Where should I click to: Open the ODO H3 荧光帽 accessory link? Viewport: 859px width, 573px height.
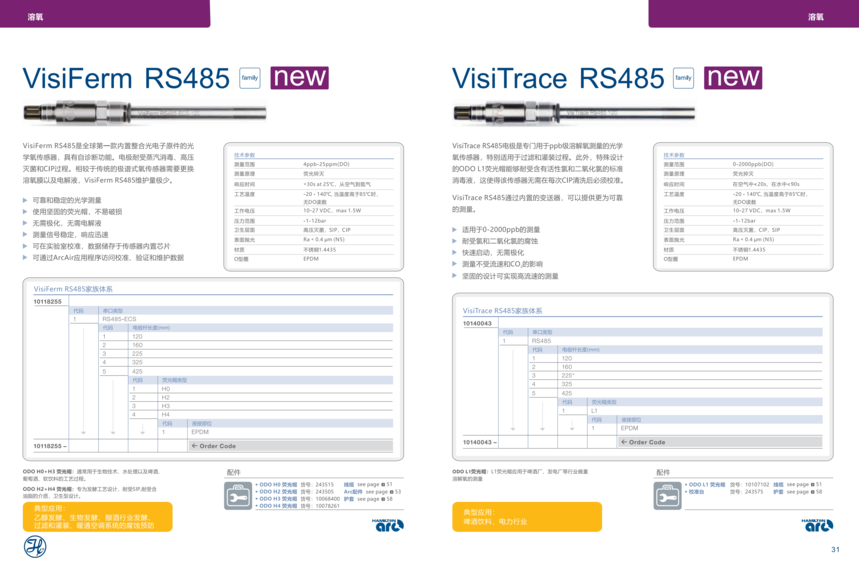[x=277, y=499]
